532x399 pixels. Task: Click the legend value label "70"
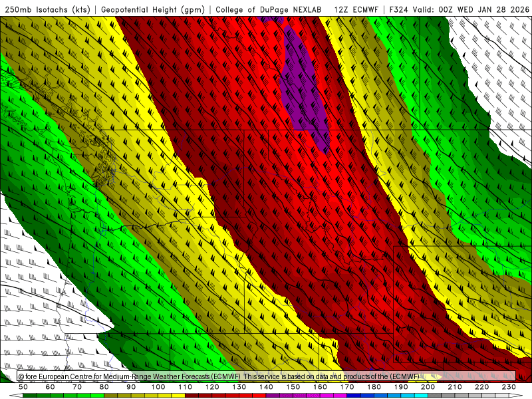coord(77,387)
